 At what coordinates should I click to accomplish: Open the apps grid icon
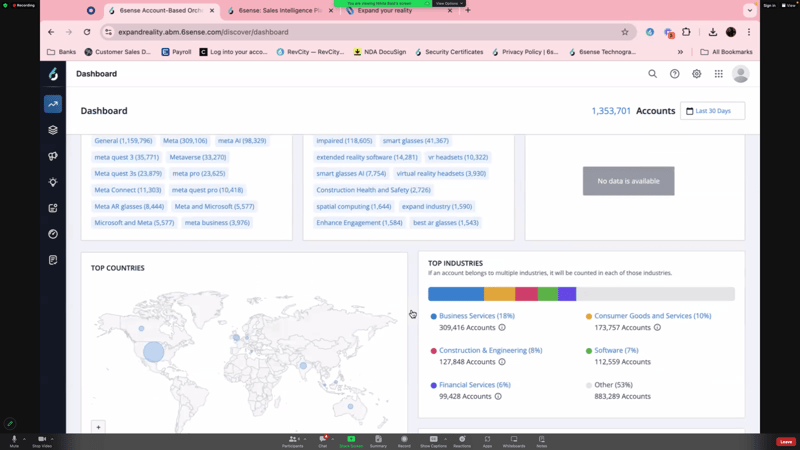(718, 74)
